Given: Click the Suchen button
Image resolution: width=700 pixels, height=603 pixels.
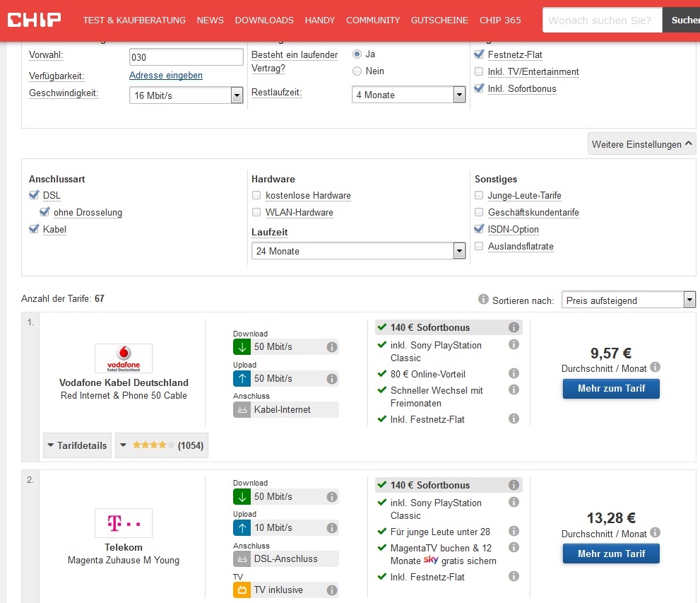Looking at the screenshot, I should [681, 20].
